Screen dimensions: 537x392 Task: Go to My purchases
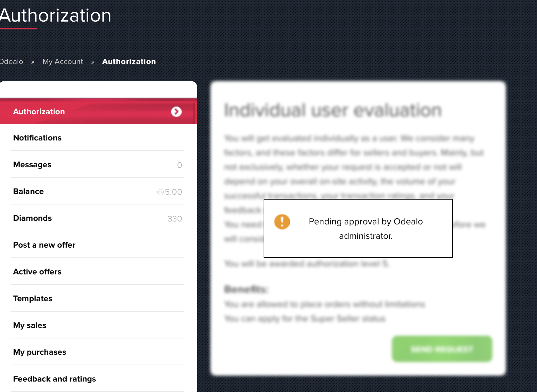click(x=98, y=352)
